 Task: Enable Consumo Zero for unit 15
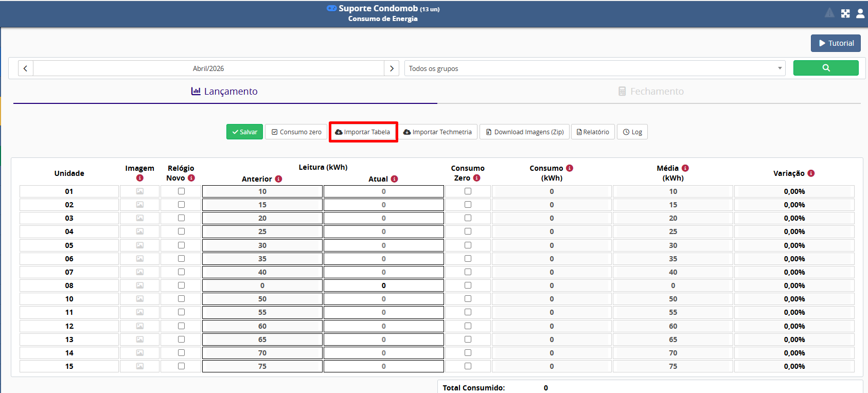[468, 366]
